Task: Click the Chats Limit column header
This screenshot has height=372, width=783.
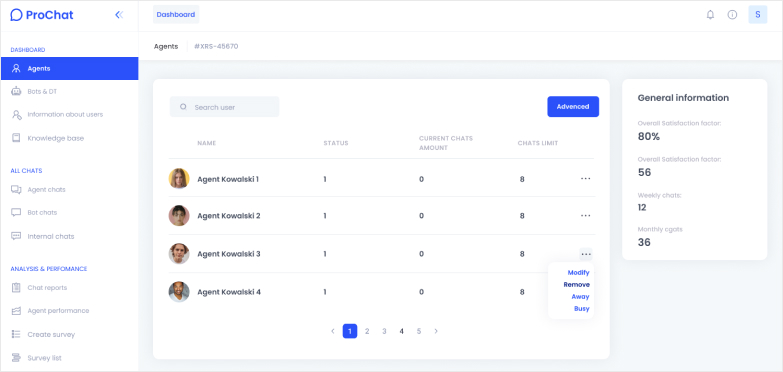Action: pyautogui.click(x=538, y=143)
